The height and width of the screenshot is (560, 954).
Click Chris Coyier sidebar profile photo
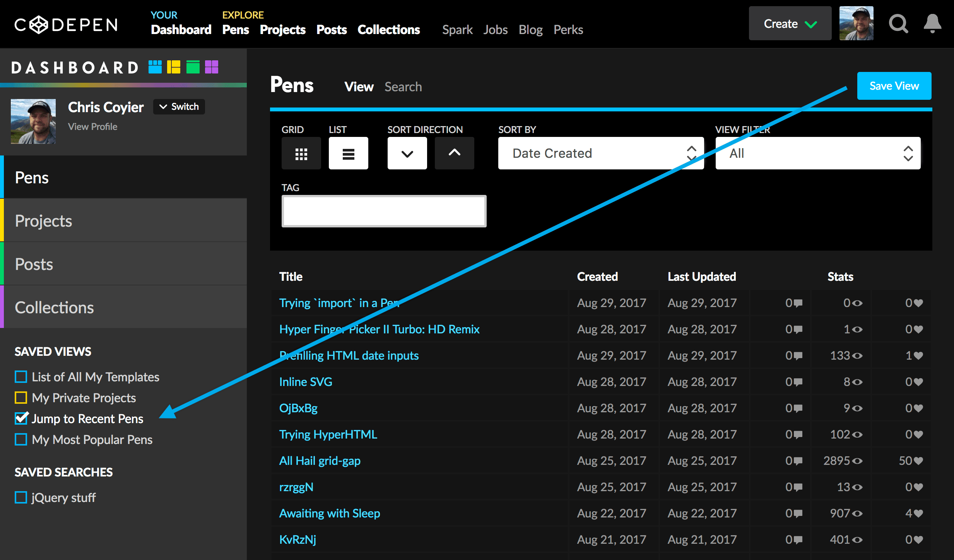[33, 121]
